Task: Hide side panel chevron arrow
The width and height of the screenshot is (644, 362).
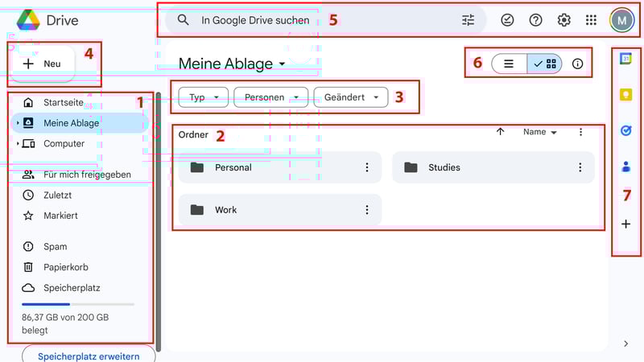Action: pyautogui.click(x=625, y=343)
